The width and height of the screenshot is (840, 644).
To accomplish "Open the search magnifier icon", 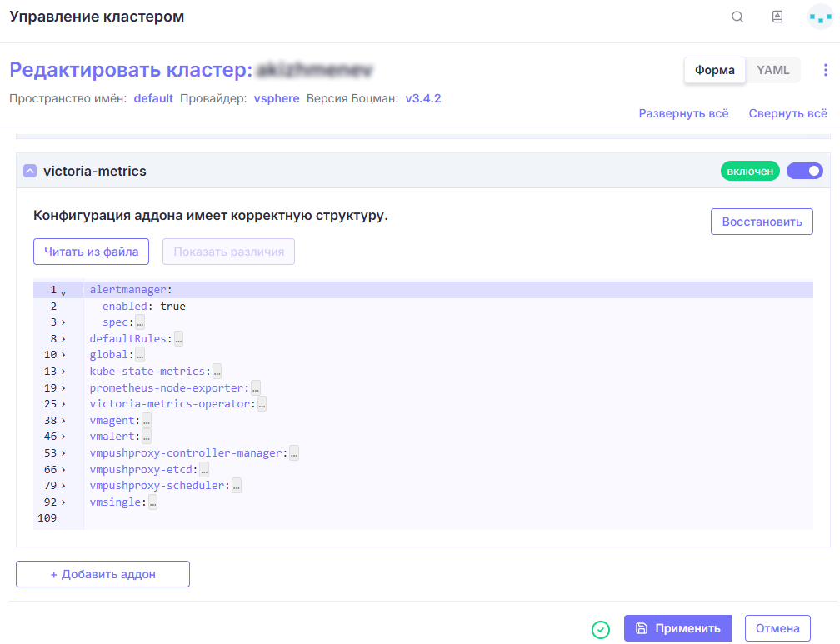I will click(737, 17).
